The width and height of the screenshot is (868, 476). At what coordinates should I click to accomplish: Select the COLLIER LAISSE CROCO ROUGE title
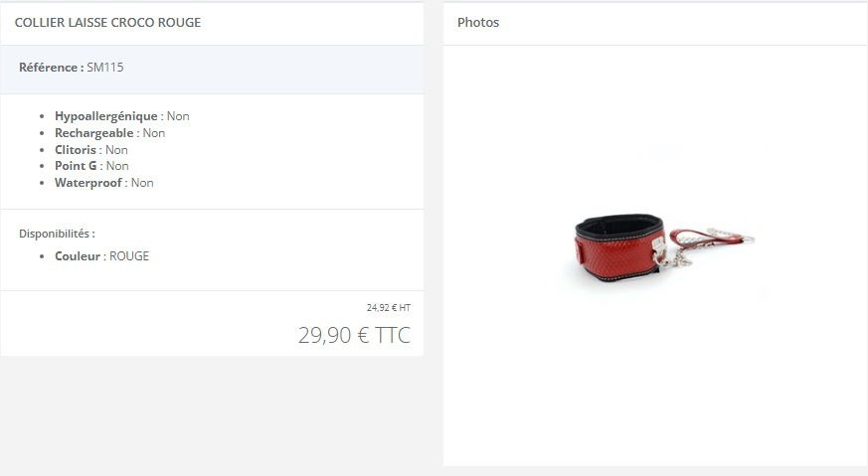tap(108, 23)
